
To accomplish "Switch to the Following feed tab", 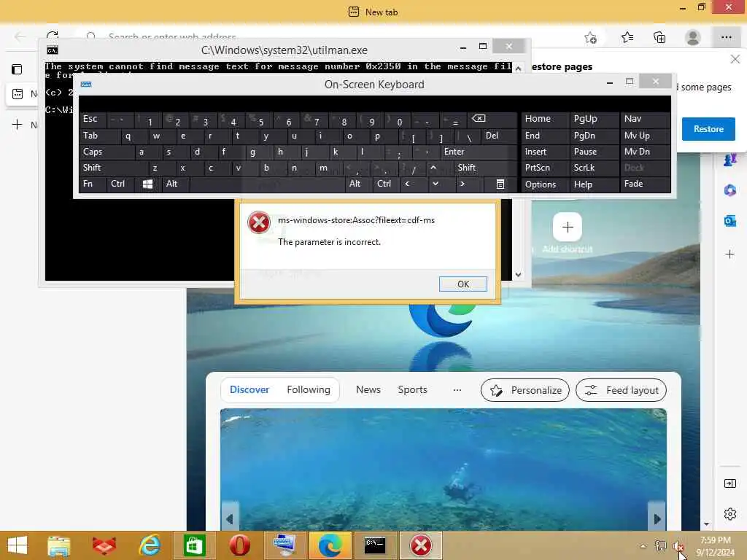I will 309,389.
